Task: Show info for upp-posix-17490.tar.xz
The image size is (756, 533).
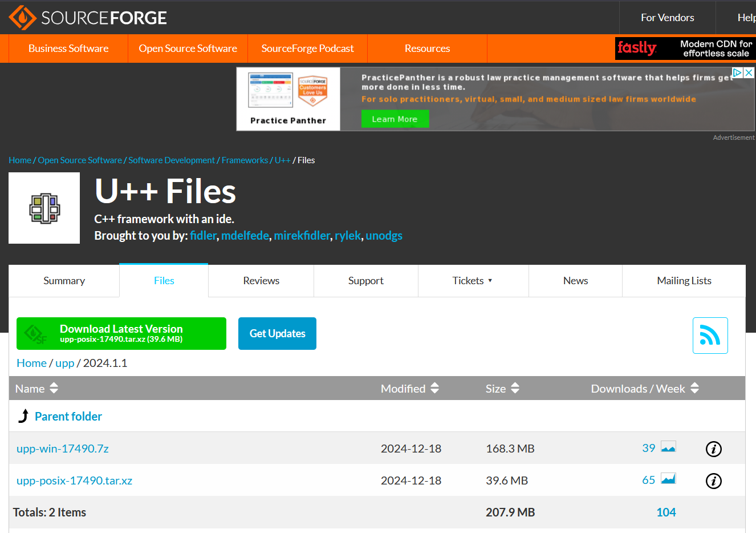Action: point(713,481)
